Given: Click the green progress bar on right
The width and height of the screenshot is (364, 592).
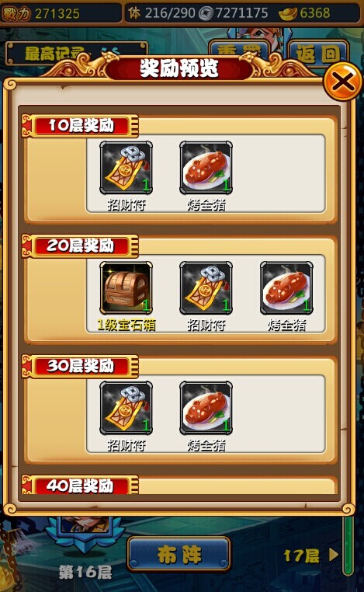Looking at the screenshot, I should pyautogui.click(x=348, y=545).
